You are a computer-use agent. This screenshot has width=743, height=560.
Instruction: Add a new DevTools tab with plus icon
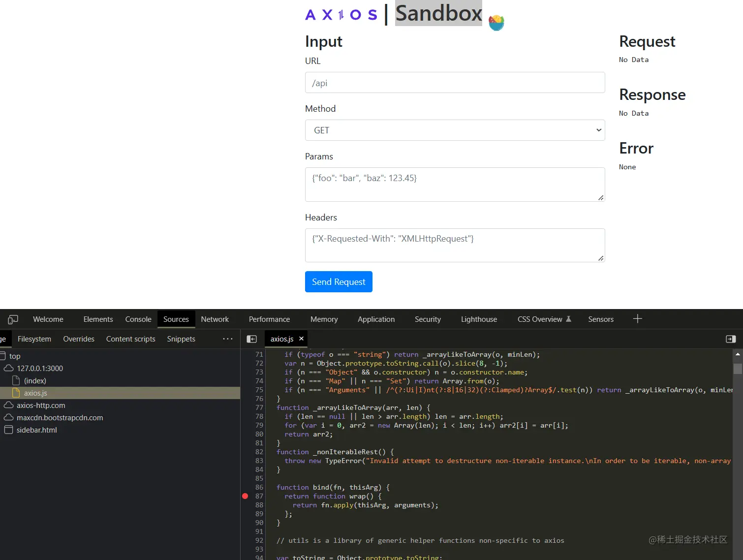click(637, 319)
